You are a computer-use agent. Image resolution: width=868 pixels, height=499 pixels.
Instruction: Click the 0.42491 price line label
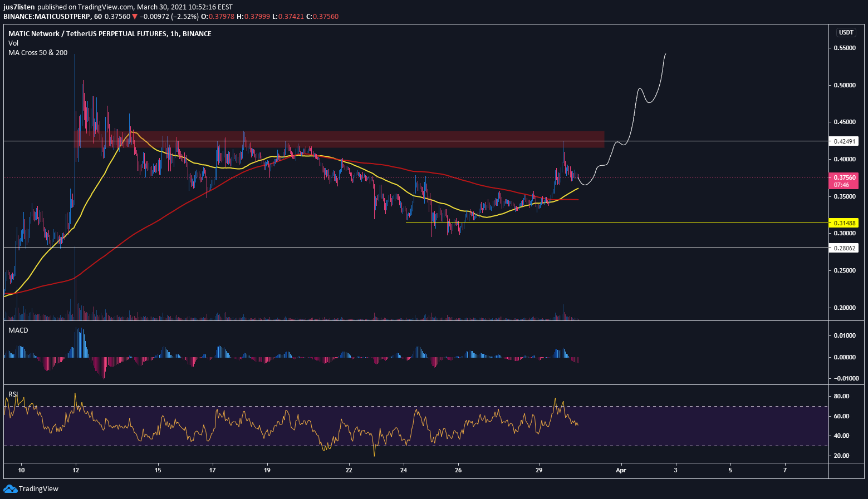[844, 141]
